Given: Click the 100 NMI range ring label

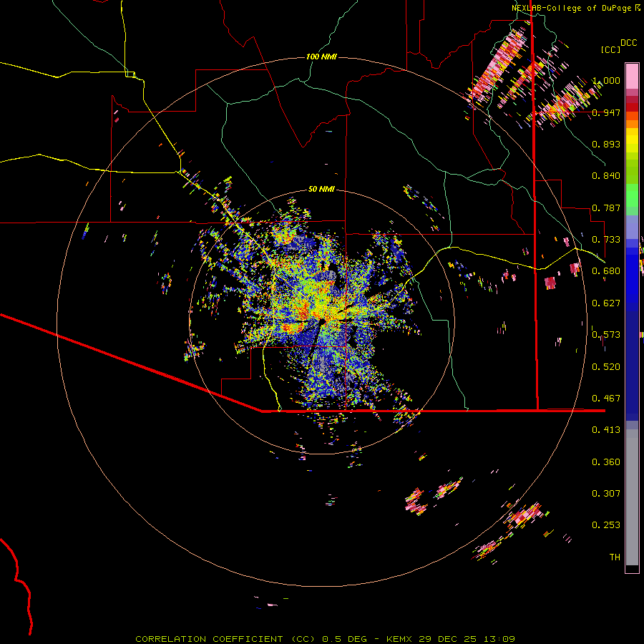Looking at the screenshot, I should [321, 57].
